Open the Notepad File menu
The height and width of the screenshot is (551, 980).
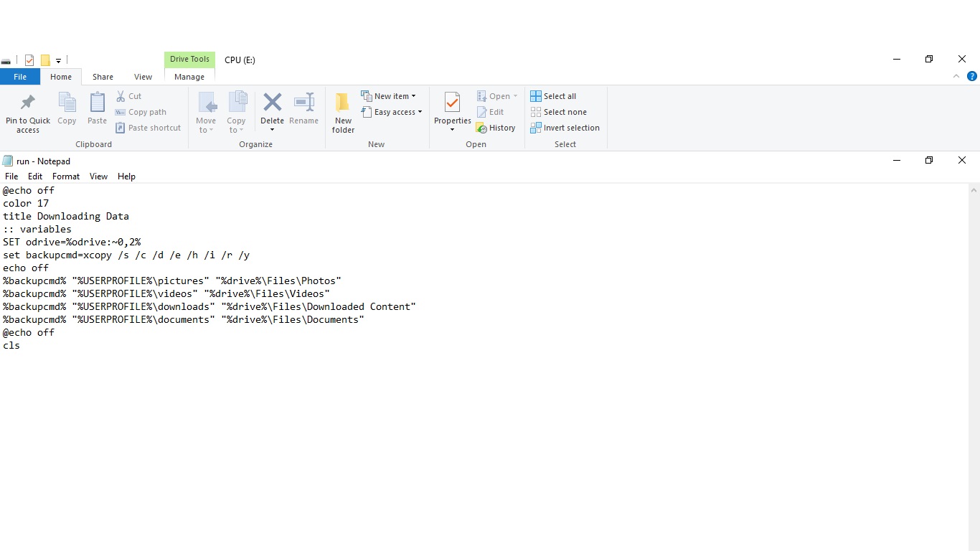point(11,176)
